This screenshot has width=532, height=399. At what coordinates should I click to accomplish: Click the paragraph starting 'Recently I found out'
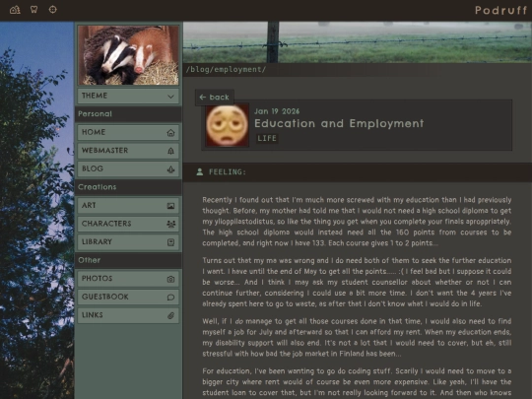coord(357,222)
